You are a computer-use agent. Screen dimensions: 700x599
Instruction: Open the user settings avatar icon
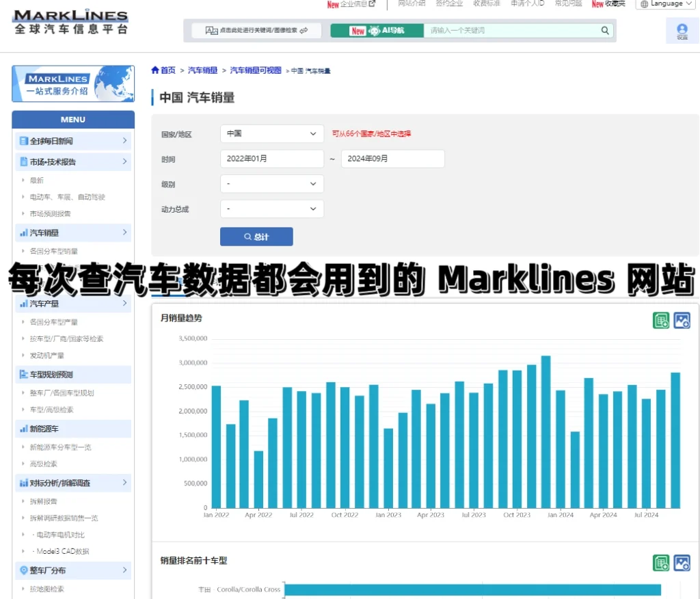coord(682,31)
